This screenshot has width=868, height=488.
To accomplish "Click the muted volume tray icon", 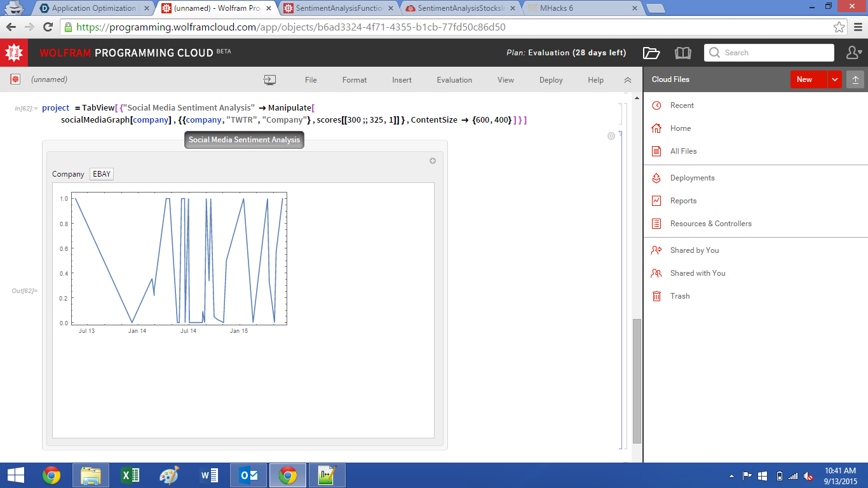I will click(809, 476).
